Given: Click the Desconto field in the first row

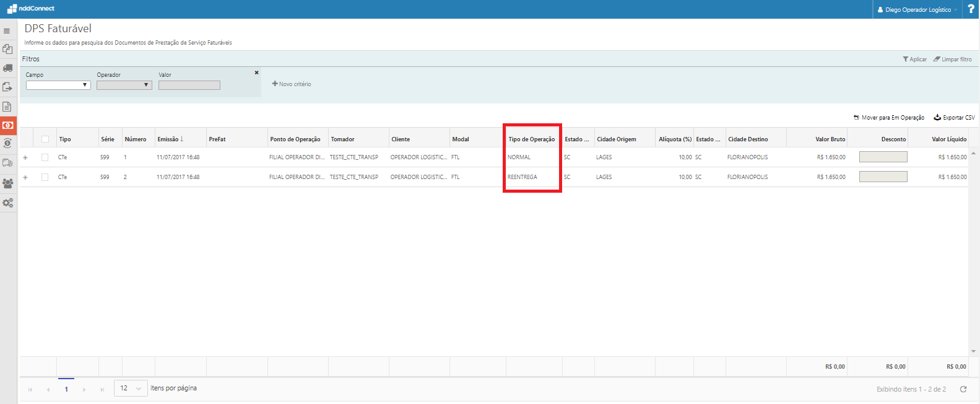Looking at the screenshot, I should pos(883,157).
